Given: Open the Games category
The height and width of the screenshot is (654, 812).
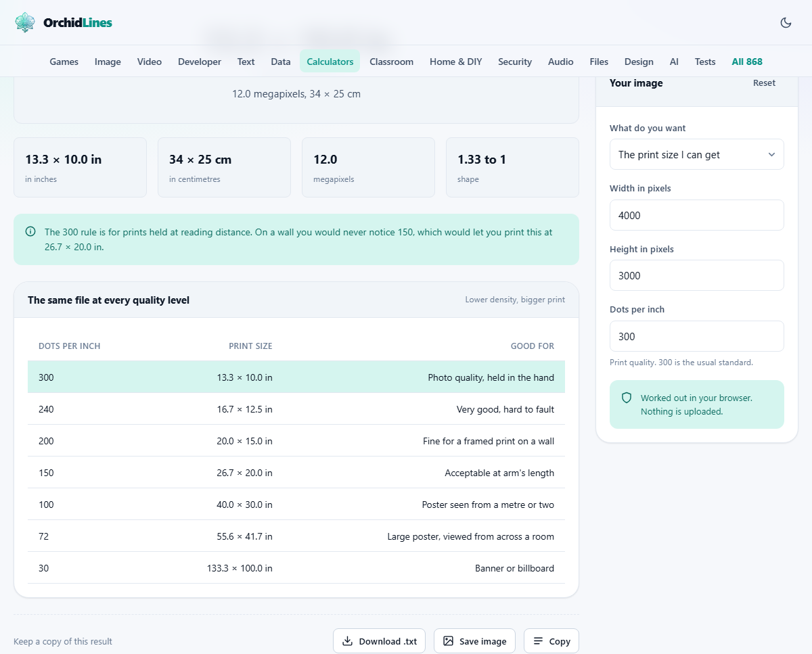Looking at the screenshot, I should click(64, 62).
